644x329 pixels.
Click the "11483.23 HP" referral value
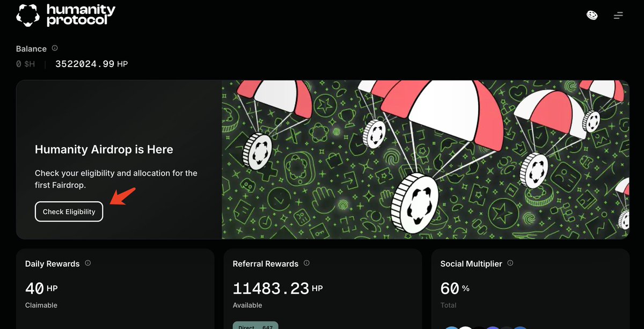click(278, 288)
